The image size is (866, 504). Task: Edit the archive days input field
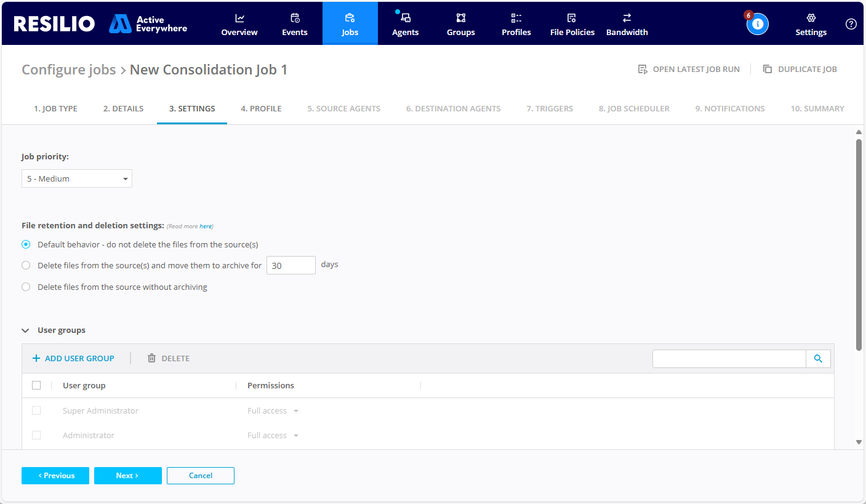tap(291, 265)
